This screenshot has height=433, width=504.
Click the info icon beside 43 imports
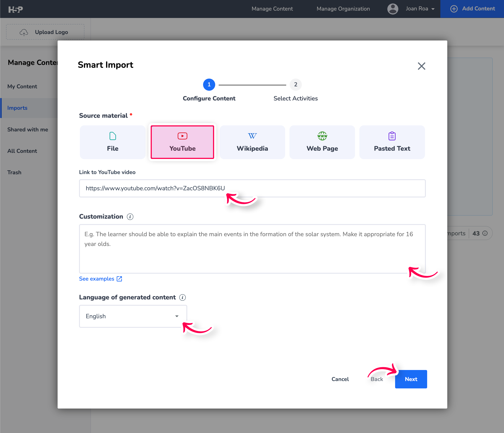click(485, 233)
